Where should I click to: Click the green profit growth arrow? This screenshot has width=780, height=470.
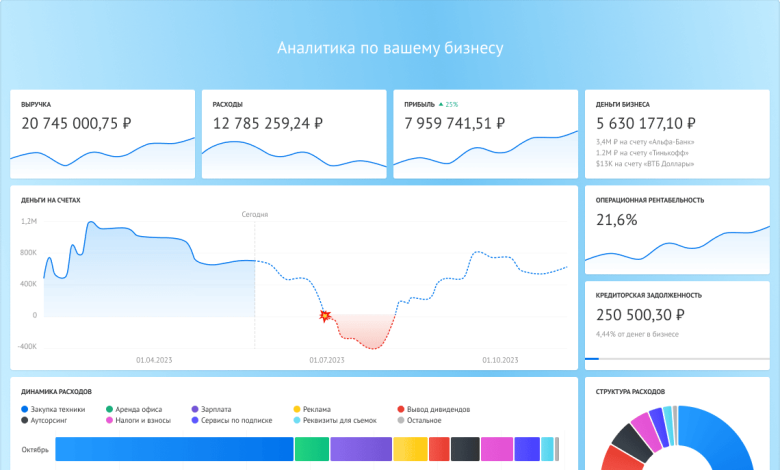(440, 104)
